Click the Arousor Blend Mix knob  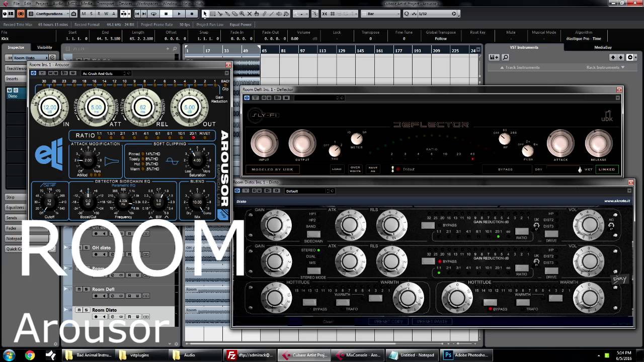click(197, 202)
